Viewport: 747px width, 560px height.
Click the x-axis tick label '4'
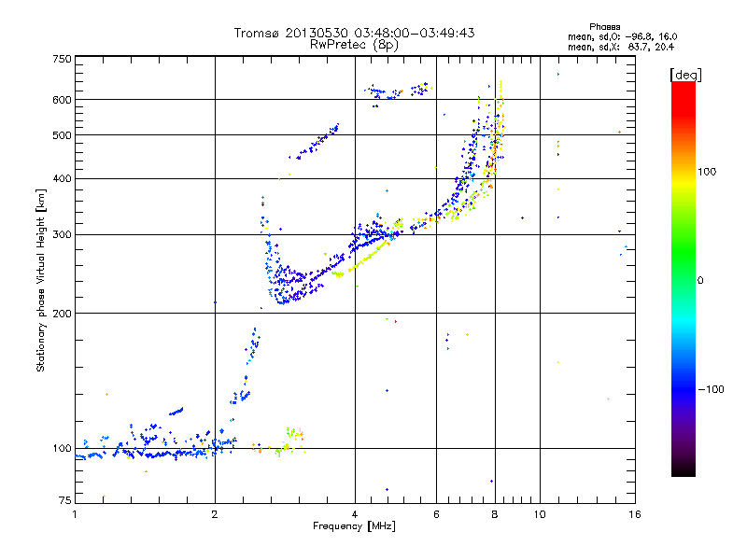click(355, 514)
